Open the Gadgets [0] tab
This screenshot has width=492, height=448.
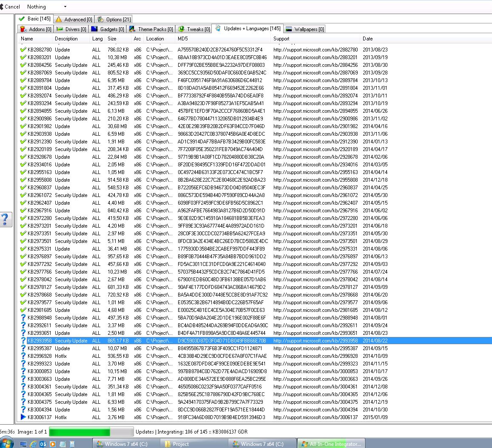pos(108,29)
